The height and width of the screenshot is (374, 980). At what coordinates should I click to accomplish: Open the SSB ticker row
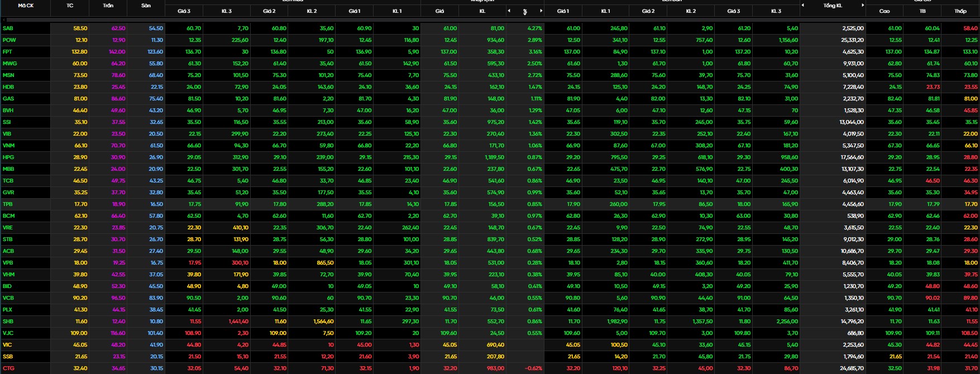point(7,356)
